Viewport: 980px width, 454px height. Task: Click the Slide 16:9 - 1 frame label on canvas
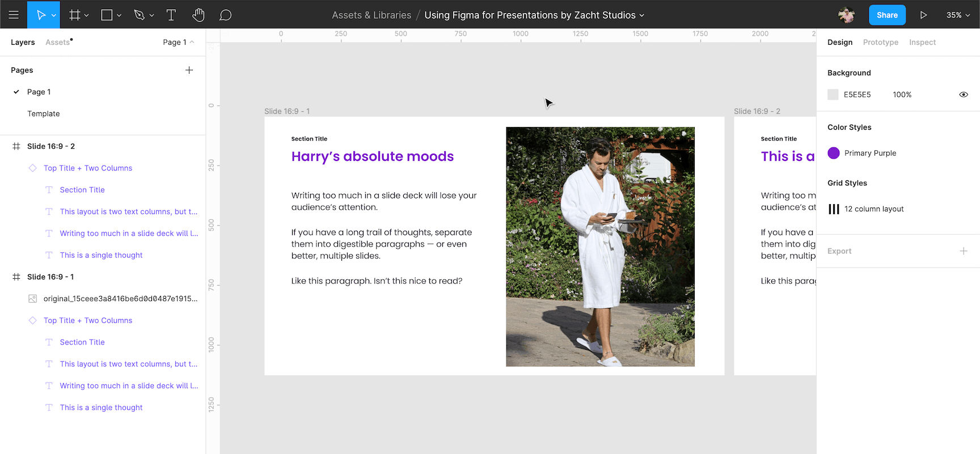pos(287,111)
